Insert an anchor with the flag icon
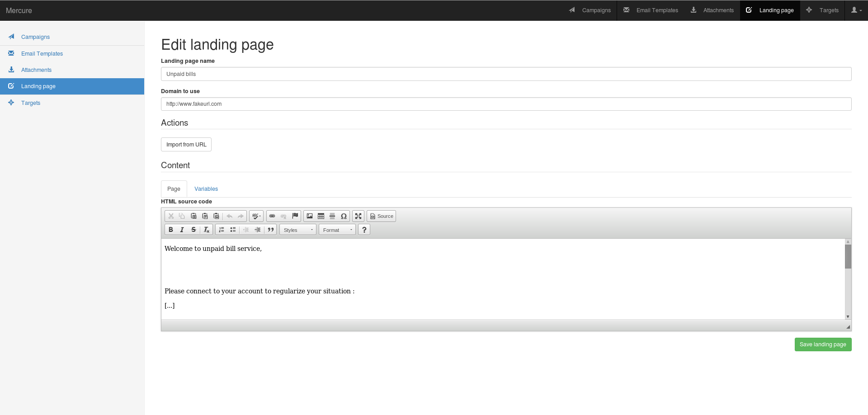Image resolution: width=868 pixels, height=415 pixels. (x=295, y=216)
